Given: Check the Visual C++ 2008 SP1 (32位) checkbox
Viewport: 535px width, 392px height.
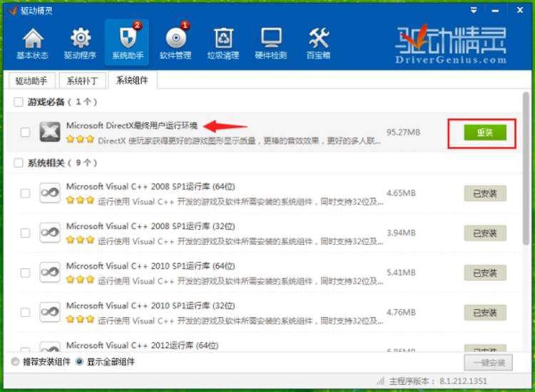Looking at the screenshot, I should pyautogui.click(x=25, y=233).
